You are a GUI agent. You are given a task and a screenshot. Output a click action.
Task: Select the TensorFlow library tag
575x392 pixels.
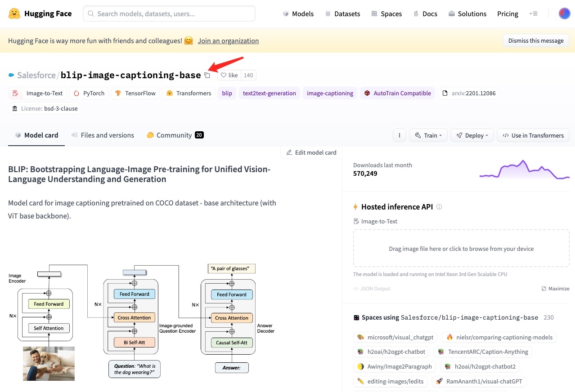tap(135, 93)
